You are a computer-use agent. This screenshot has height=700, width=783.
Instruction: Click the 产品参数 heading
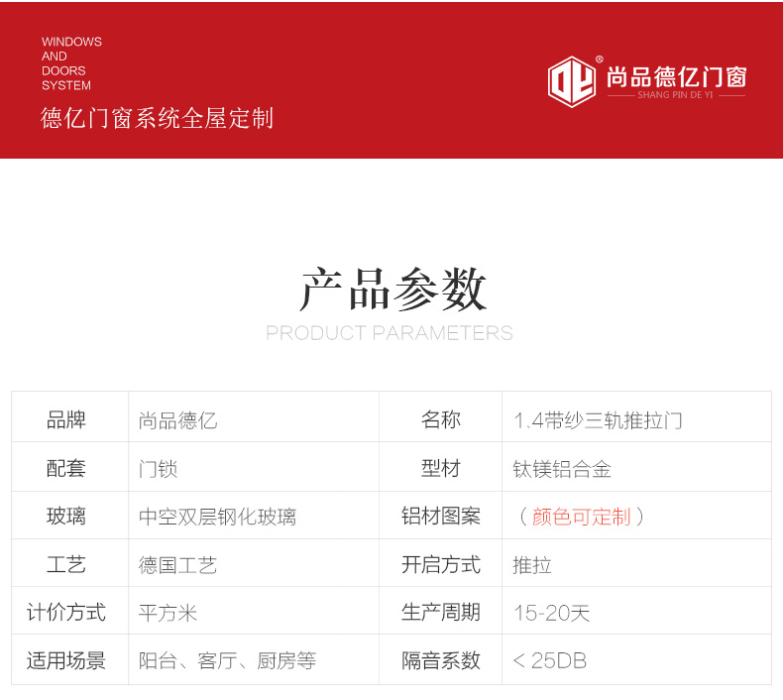coord(392,291)
